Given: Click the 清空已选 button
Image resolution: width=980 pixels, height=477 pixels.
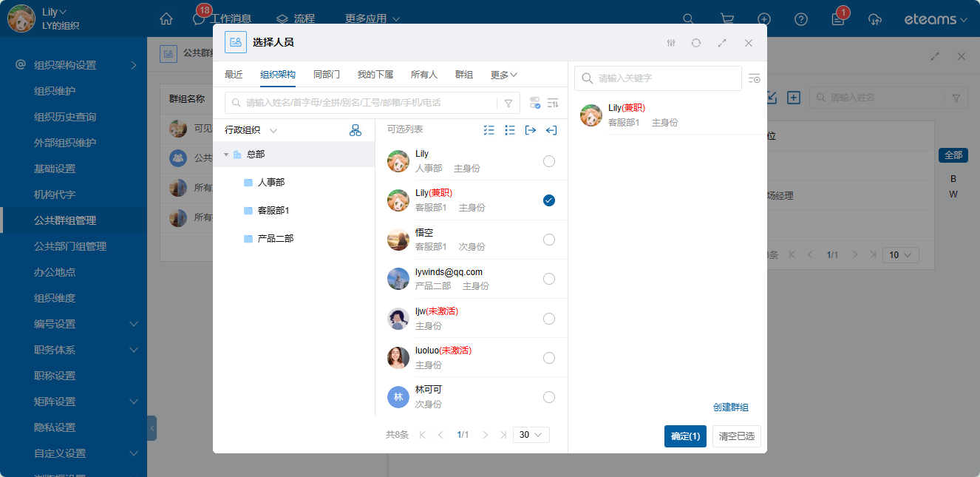Looking at the screenshot, I should pyautogui.click(x=737, y=436).
